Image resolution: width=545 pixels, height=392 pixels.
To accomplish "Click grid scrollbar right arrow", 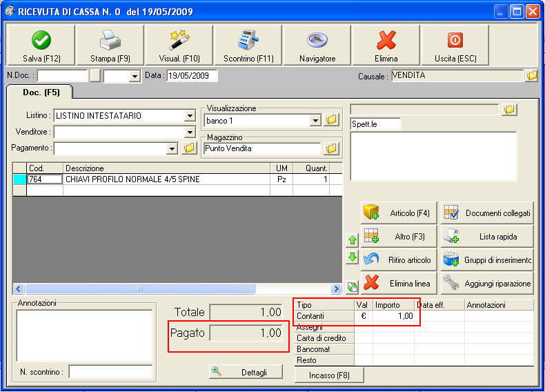I will pos(336,288).
